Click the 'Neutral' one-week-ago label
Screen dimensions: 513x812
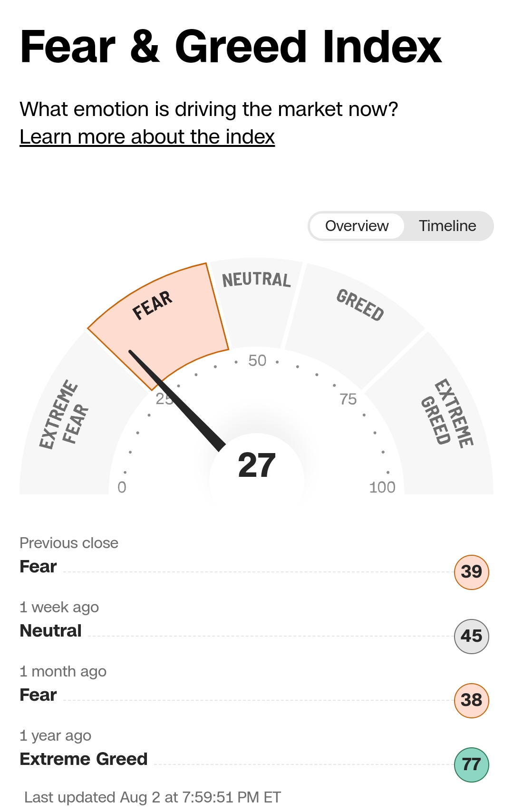[x=51, y=631]
